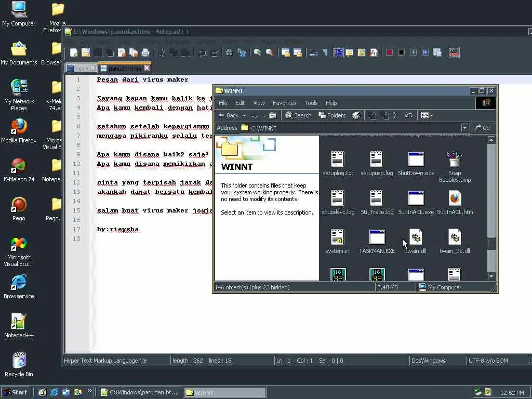Click the Up one folder icon

273,116
